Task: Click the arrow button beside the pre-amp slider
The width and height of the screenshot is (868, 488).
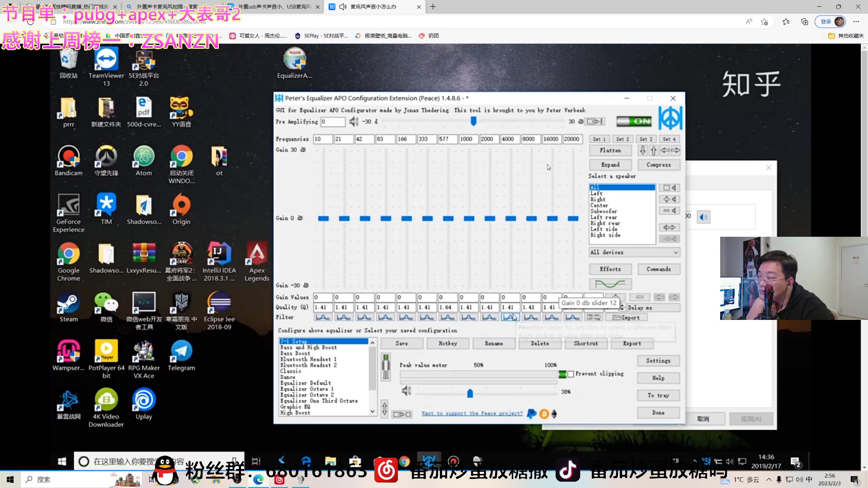Action: click(595, 122)
